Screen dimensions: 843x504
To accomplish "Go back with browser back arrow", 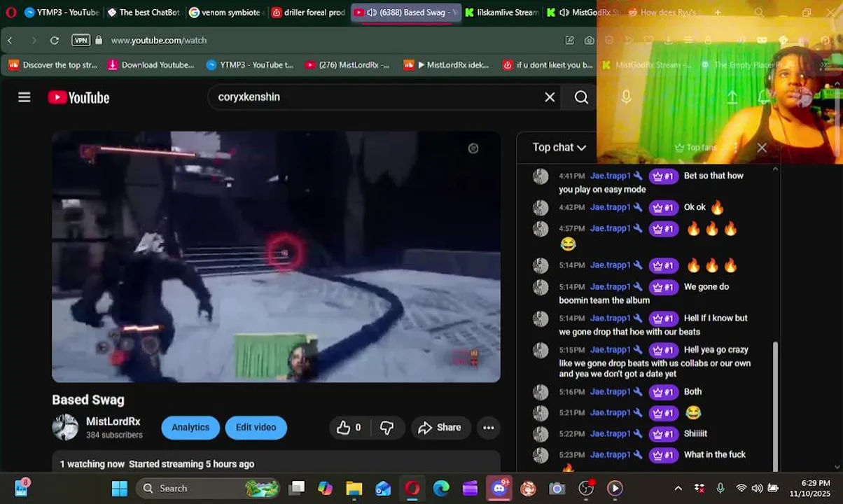I will point(10,41).
